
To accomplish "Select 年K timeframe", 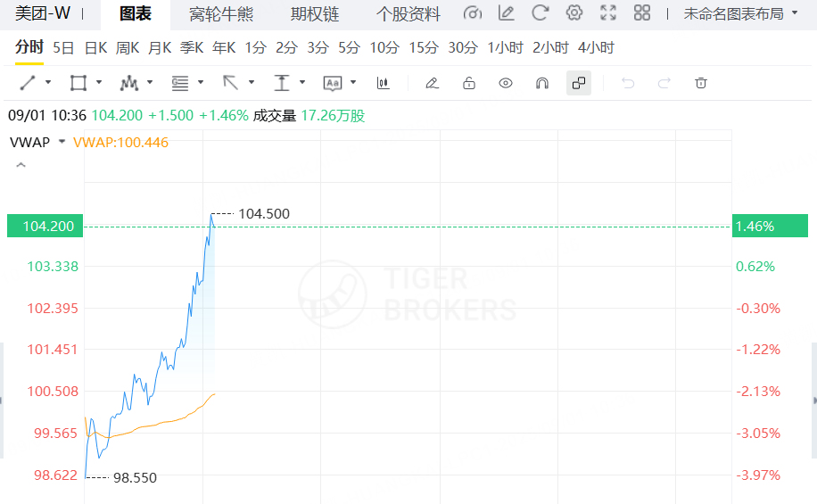I will [224, 48].
